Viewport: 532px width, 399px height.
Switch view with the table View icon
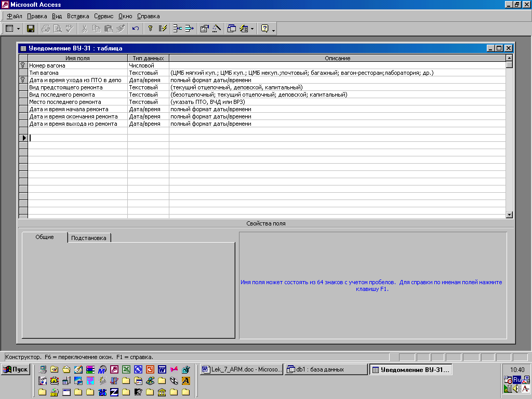point(9,29)
